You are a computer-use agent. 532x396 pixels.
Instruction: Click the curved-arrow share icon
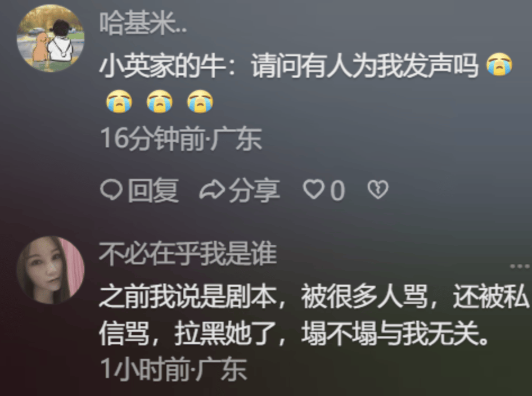212,190
